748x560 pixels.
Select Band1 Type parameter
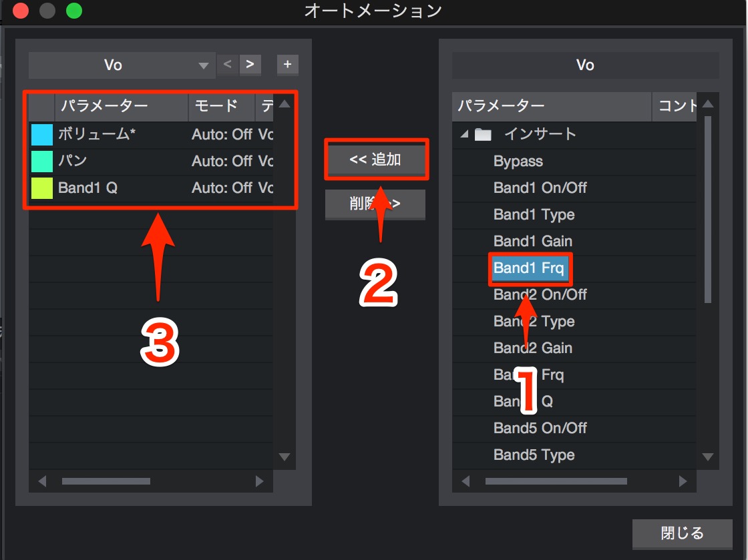coord(534,214)
